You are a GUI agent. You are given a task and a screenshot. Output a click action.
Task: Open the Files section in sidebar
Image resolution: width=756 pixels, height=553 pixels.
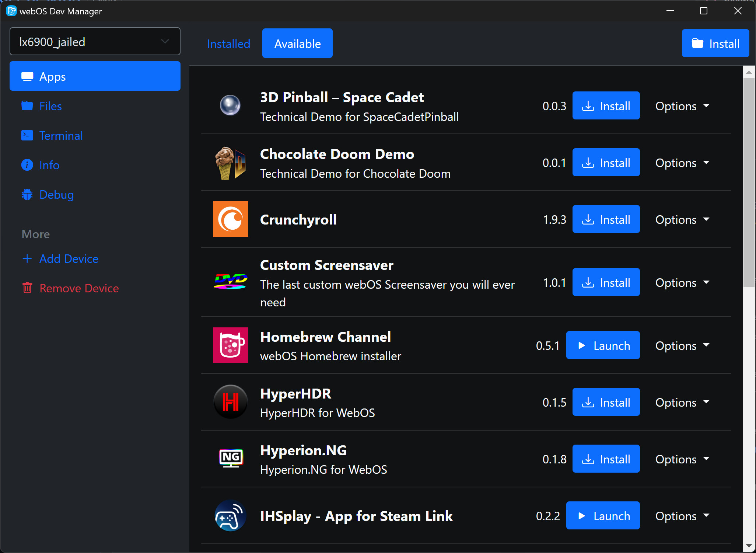coord(95,106)
